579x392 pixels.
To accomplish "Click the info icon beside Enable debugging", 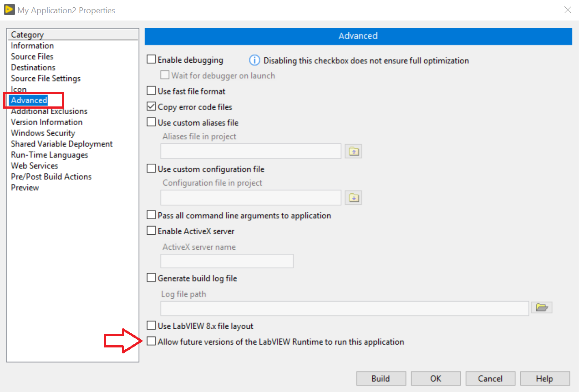I will [254, 60].
